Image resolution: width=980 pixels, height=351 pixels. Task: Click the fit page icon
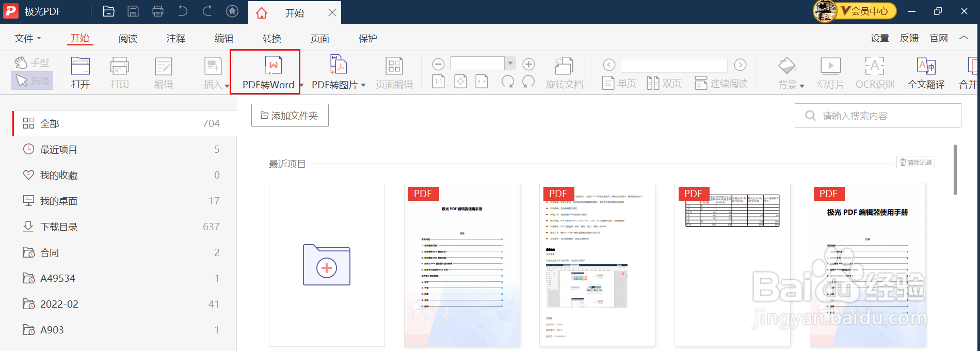tap(460, 82)
